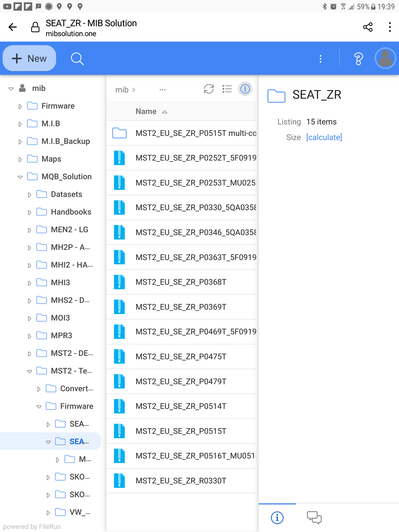Select the P0346_5QA035 zip file icon

pos(119,232)
